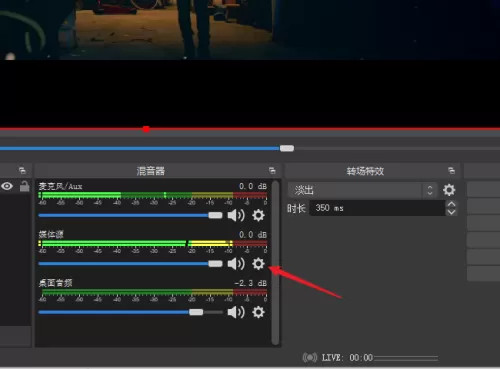The height and width of the screenshot is (369, 500).
Task: Click the -2.3 dB level readout
Action: pos(250,283)
